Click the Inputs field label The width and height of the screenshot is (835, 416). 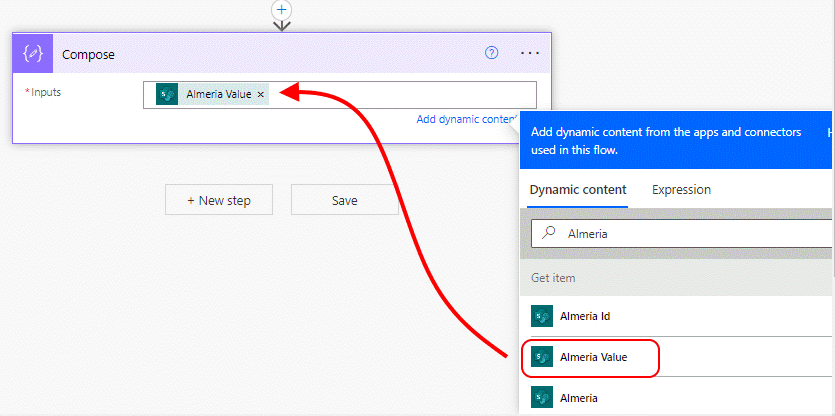coord(44,92)
